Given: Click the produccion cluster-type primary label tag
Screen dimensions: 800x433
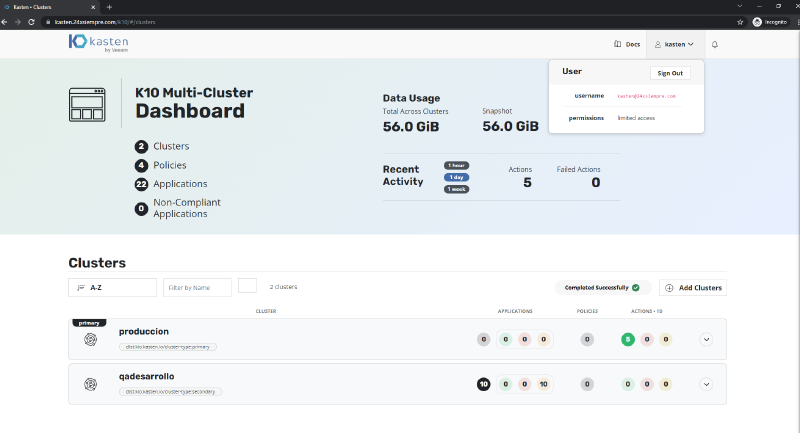Looking at the screenshot, I should tap(168, 347).
